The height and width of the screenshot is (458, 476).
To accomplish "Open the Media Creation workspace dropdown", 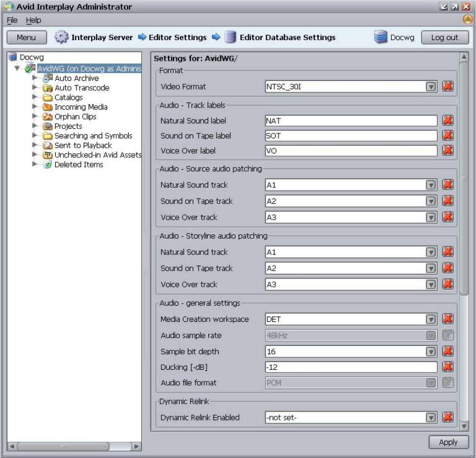I will click(431, 319).
